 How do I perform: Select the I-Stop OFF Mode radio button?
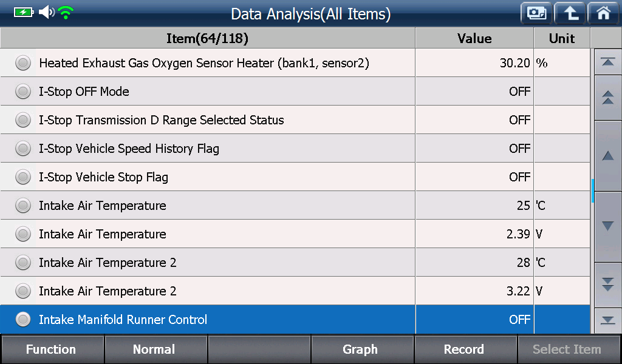(x=23, y=92)
